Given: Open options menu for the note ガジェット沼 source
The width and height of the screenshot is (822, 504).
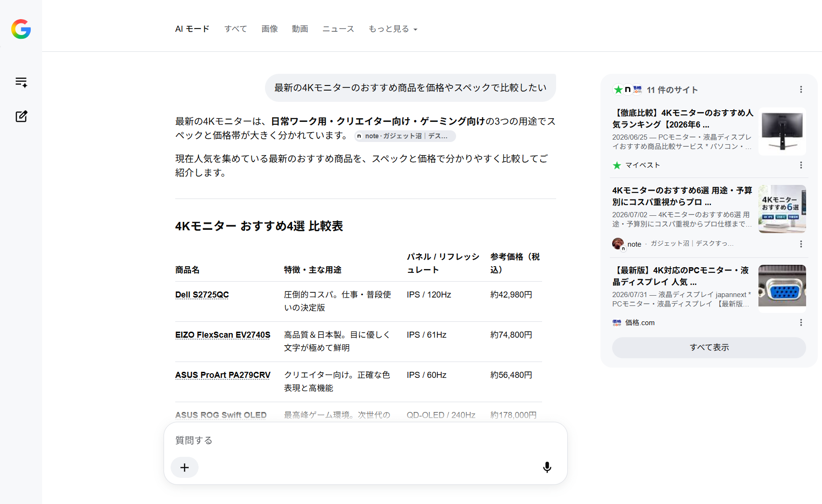Looking at the screenshot, I should coord(801,244).
